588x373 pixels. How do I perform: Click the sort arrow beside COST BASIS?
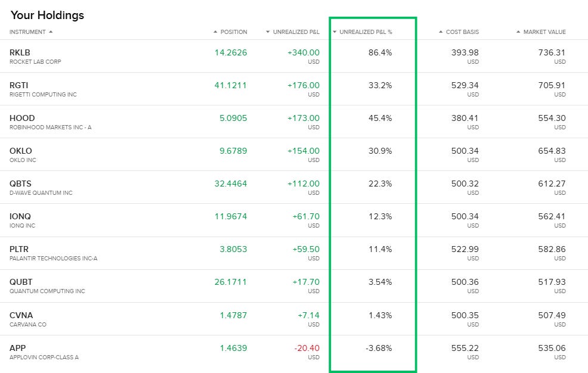[x=441, y=32]
